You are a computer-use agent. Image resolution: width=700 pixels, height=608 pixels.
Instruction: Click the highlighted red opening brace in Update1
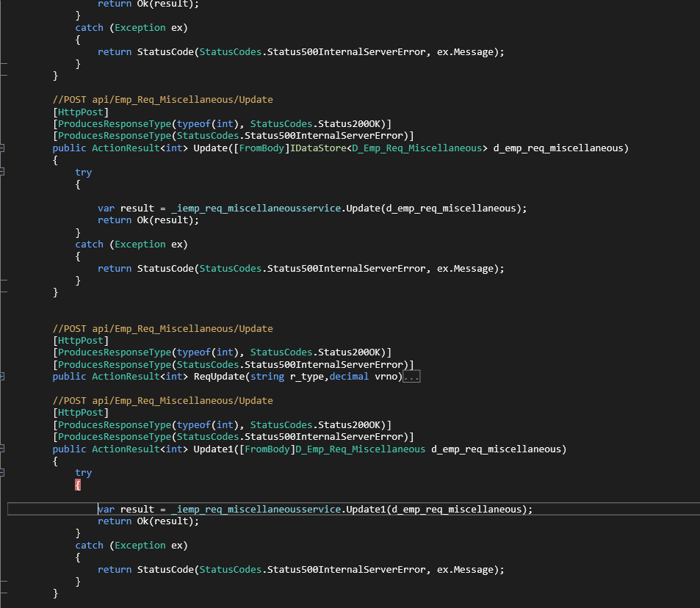(x=78, y=485)
